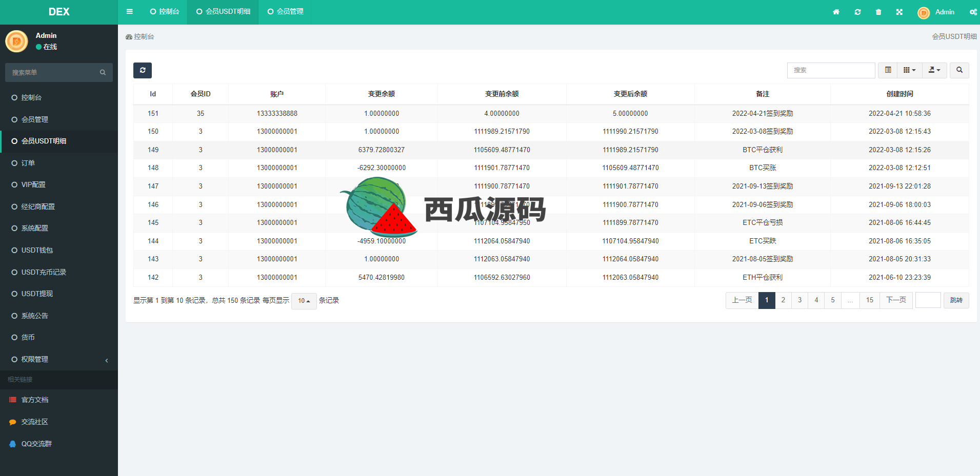Screen dimensions: 980x476
Task: Open 权限管理 in the sidebar
Action: 59,359
